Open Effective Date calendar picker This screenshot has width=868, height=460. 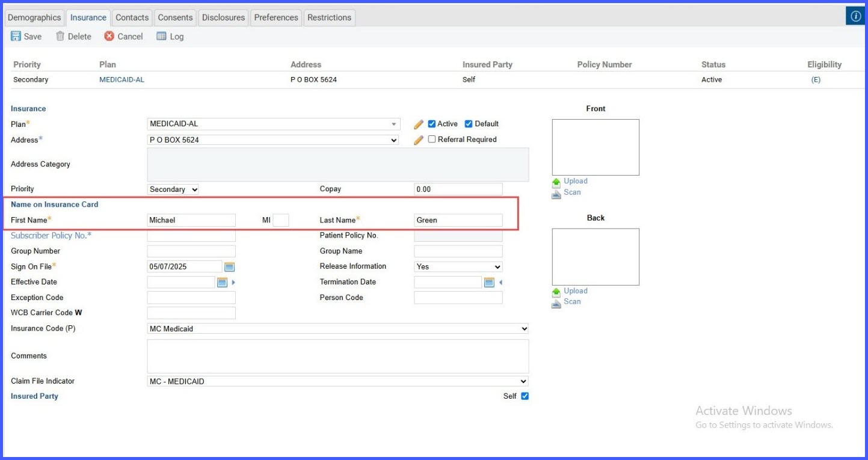[222, 283]
